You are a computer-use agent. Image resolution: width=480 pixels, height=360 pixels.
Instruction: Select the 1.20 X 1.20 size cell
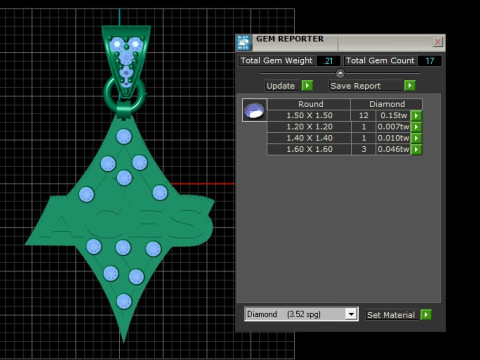coord(309,127)
